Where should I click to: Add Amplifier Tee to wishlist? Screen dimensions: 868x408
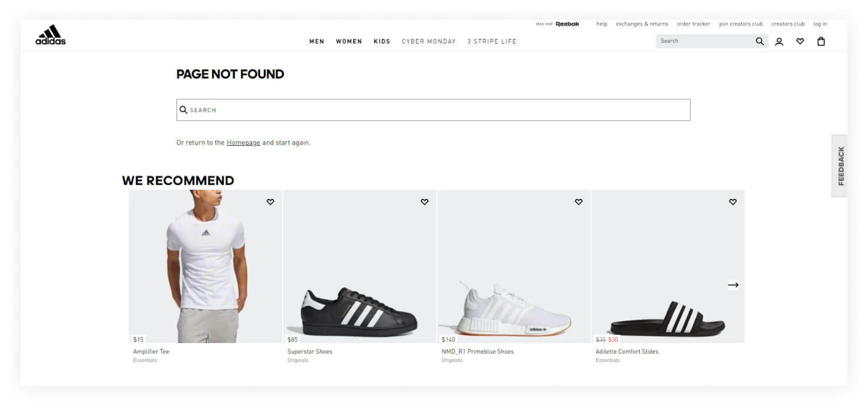click(x=270, y=202)
